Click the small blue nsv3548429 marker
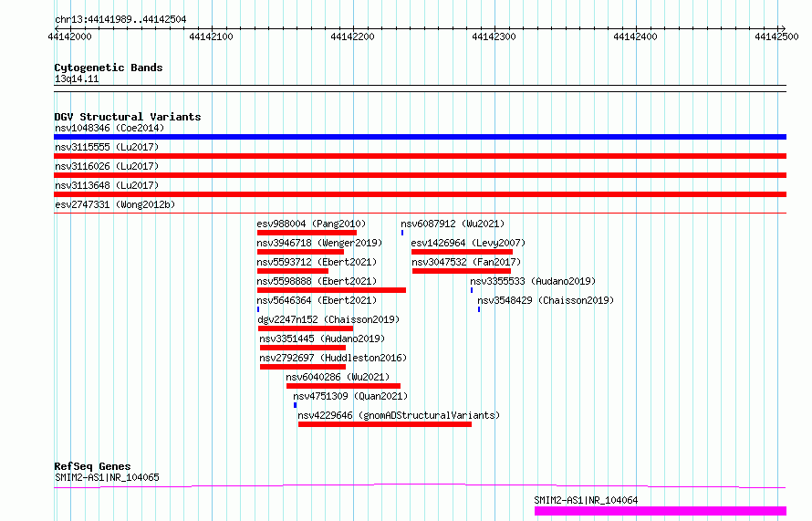This screenshot has width=812, height=521. coord(479,309)
